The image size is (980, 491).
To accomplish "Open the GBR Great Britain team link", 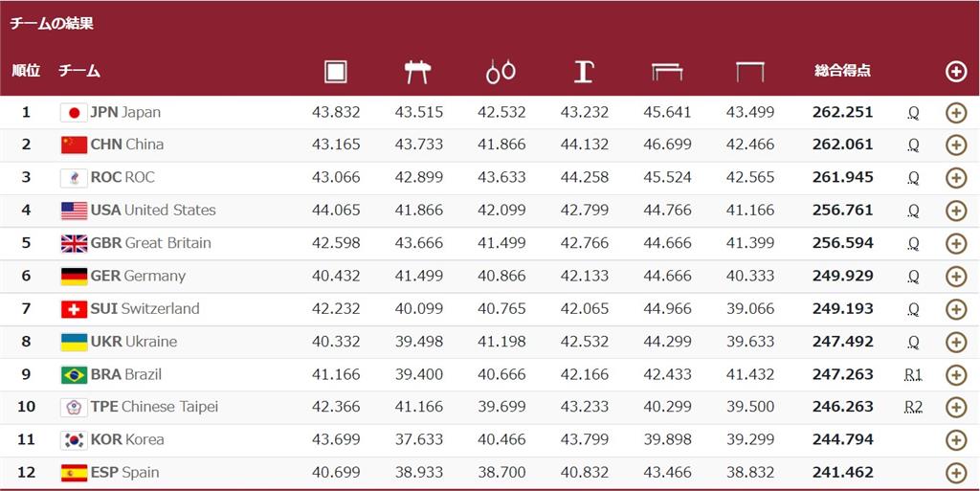I will (150, 243).
